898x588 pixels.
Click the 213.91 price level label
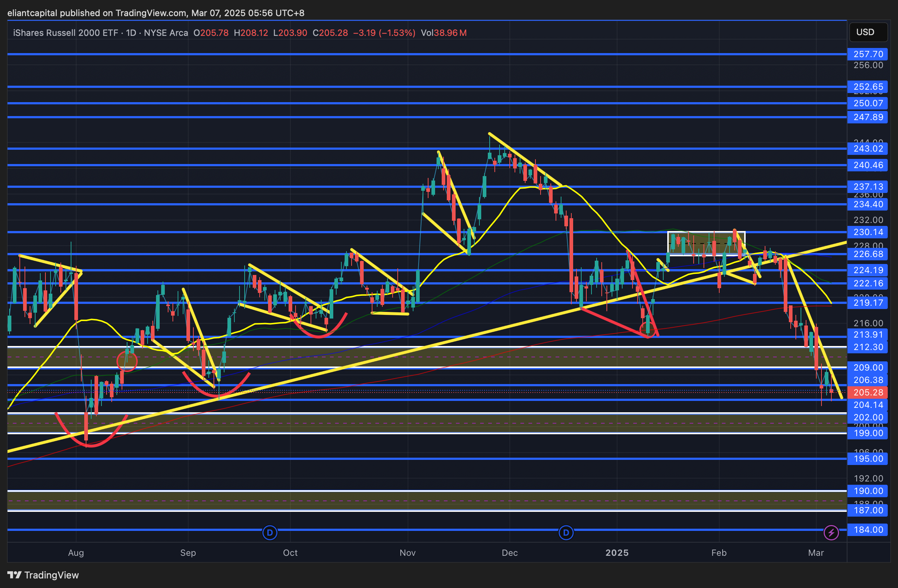pyautogui.click(x=868, y=335)
